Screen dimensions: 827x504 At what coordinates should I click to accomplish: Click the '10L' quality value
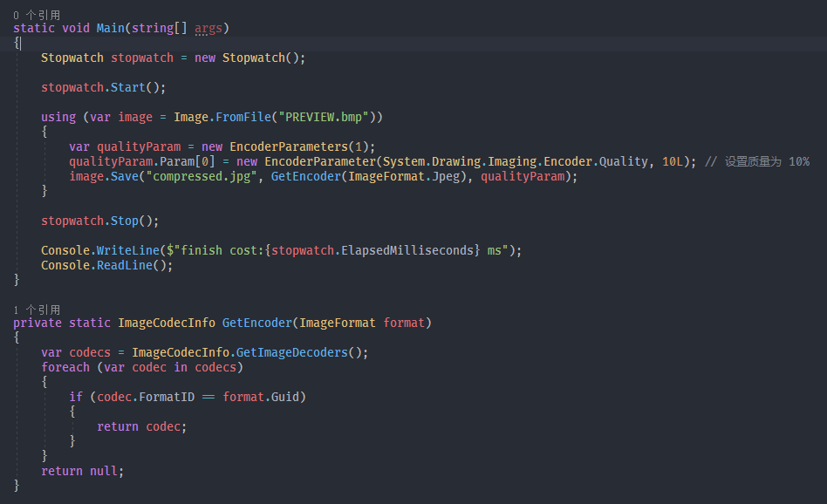[673, 161]
